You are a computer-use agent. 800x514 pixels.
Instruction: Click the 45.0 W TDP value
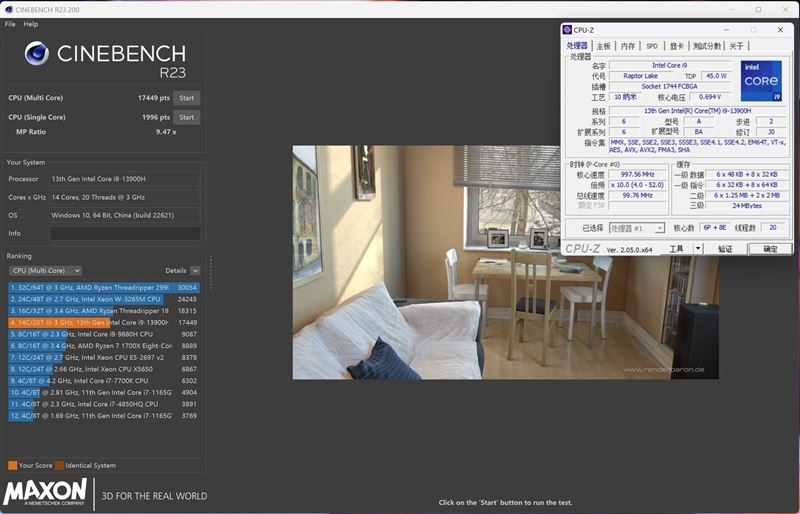[x=716, y=76]
